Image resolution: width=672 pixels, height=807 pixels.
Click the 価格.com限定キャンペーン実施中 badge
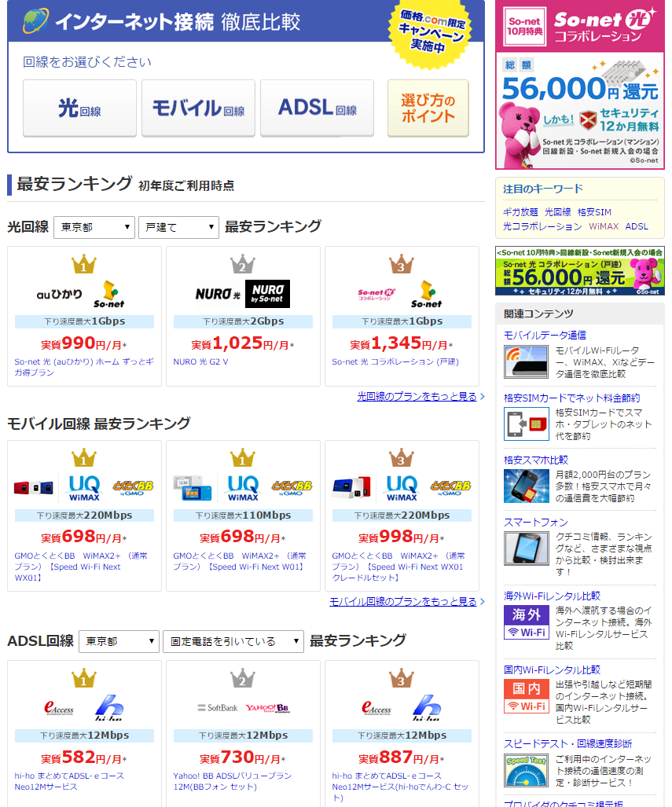(431, 32)
